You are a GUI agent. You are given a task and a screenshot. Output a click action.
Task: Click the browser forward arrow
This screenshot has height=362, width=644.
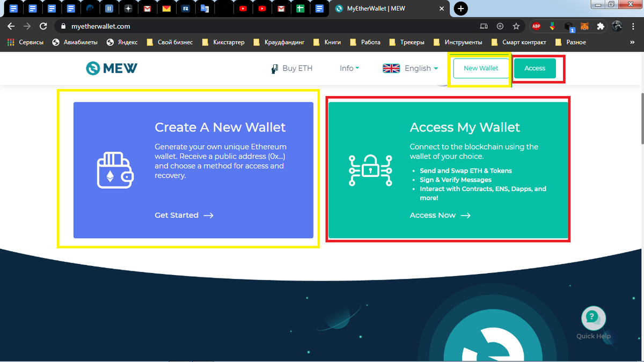[x=27, y=26]
